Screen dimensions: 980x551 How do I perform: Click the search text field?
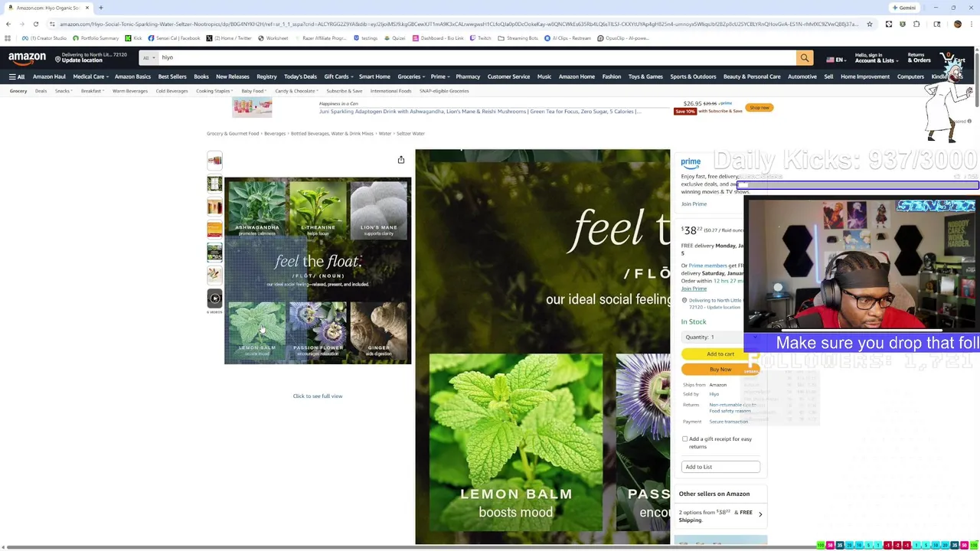click(476, 58)
